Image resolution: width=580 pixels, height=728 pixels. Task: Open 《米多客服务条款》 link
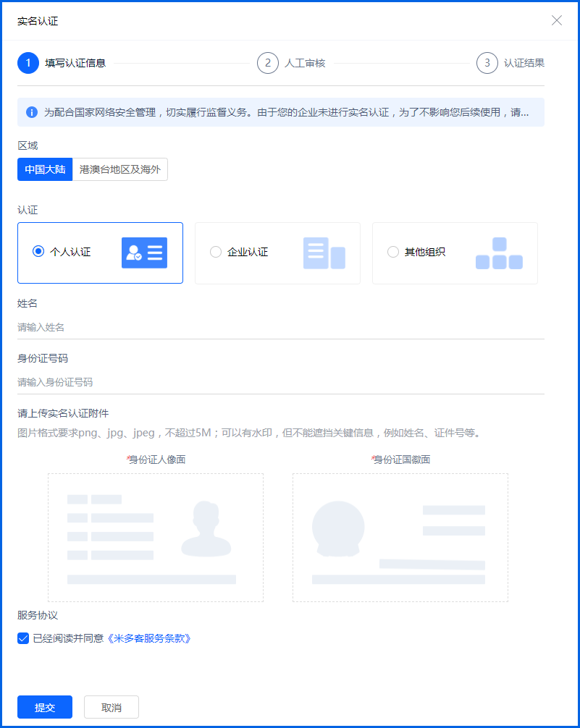point(148,638)
